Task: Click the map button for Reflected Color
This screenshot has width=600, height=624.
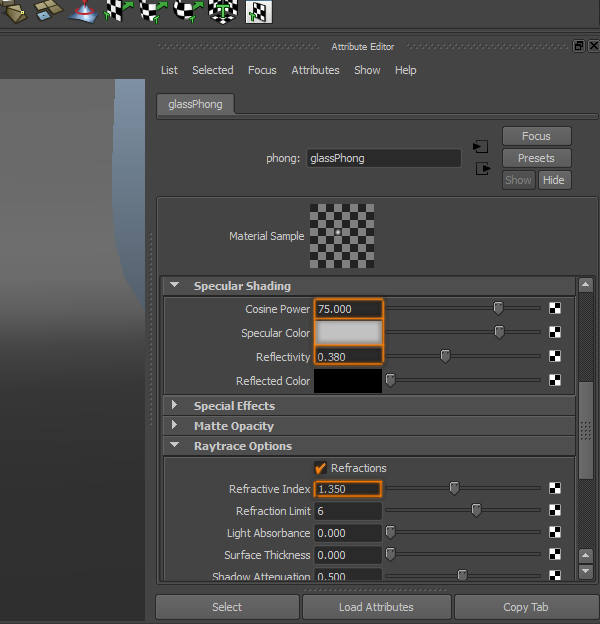Action: 555,380
